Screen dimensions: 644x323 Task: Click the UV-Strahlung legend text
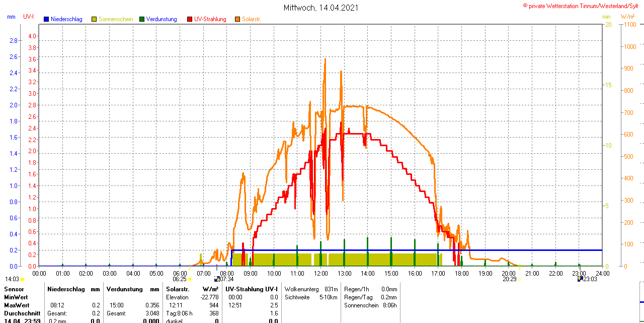pos(212,19)
